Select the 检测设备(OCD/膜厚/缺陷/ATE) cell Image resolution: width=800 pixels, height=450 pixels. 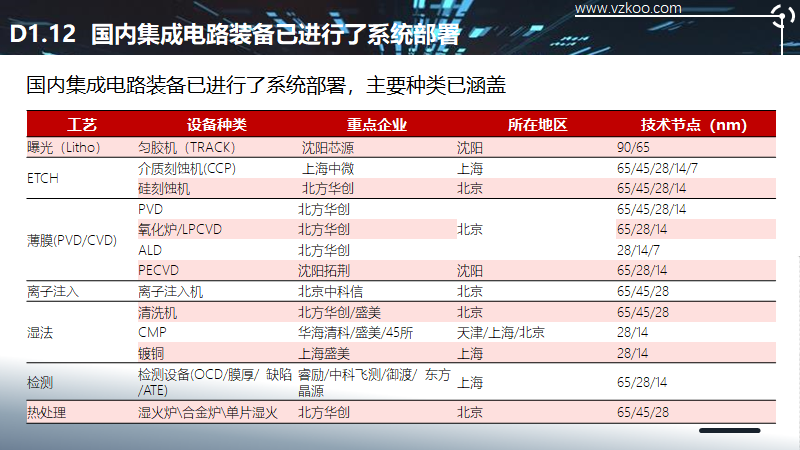215,382
